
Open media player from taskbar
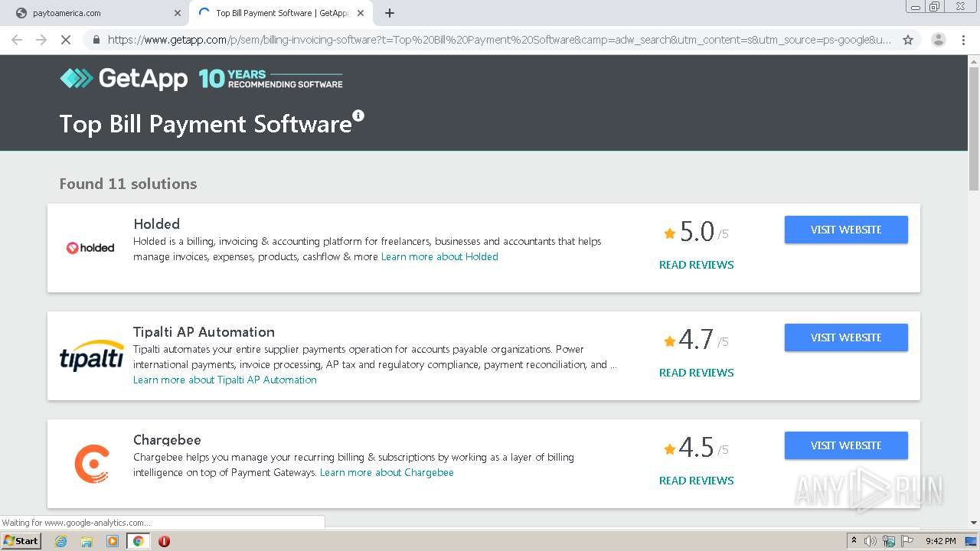tap(113, 541)
